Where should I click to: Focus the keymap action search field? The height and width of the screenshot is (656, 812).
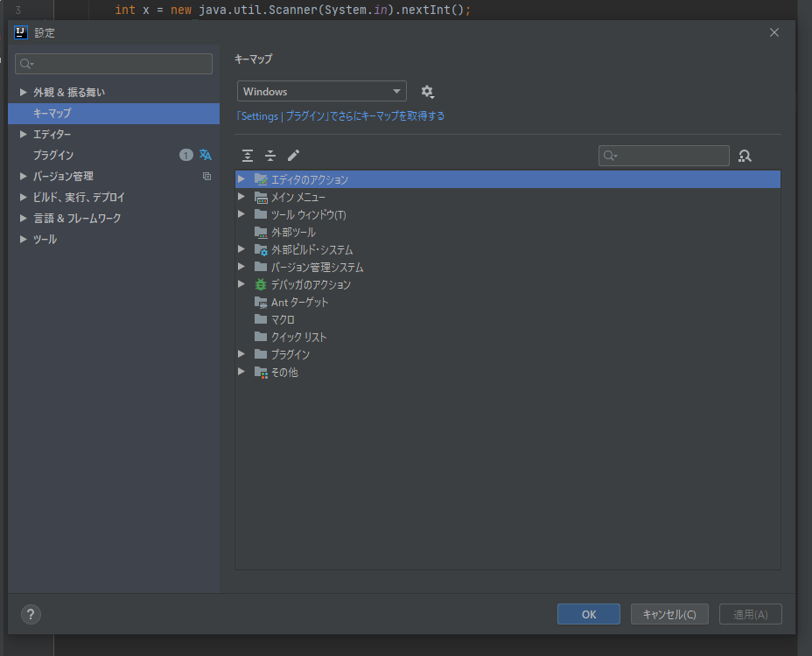tap(664, 156)
